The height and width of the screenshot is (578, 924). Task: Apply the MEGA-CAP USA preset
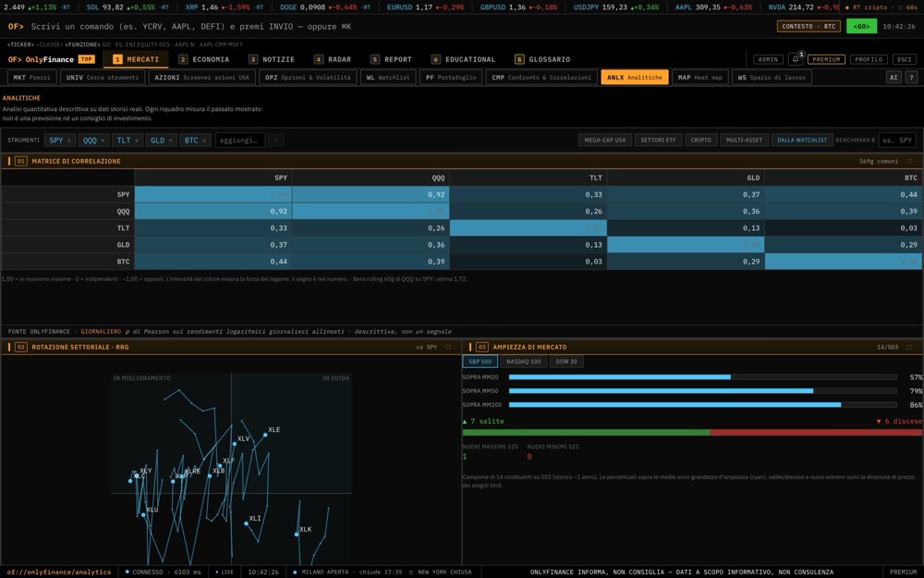[x=605, y=141]
